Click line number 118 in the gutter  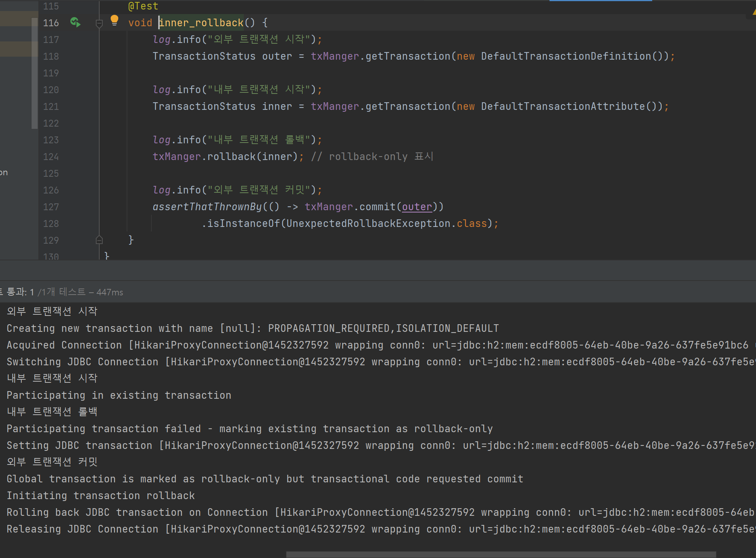51,56
